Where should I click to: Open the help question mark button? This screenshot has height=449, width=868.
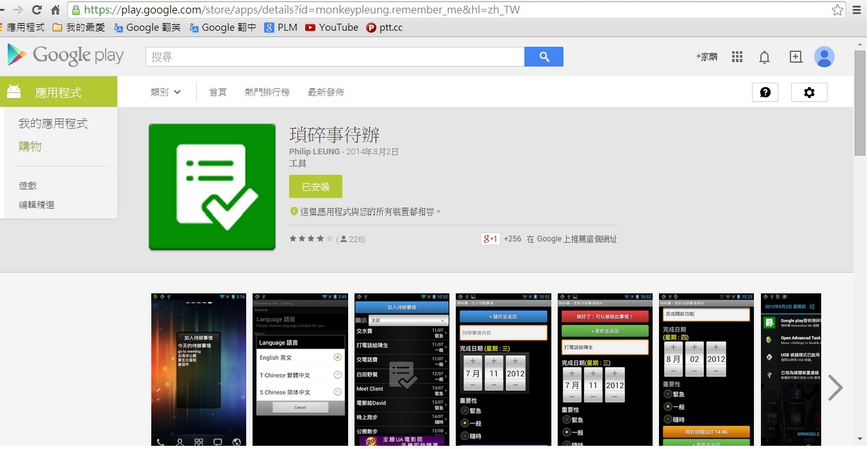click(x=765, y=92)
